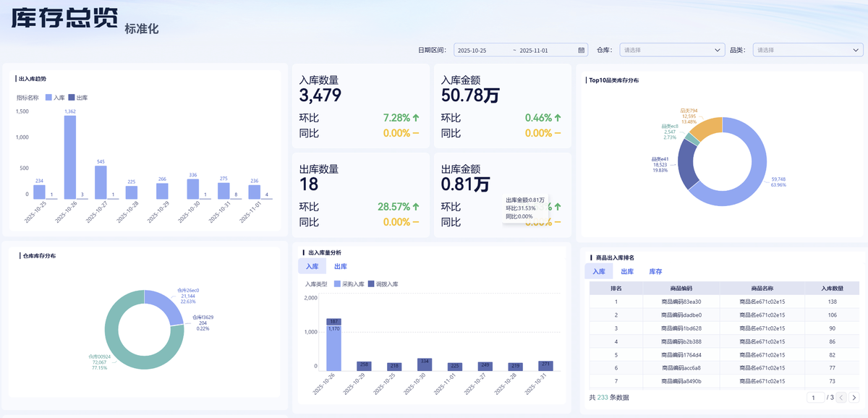Select the 库存 tab in 商品出入库排名
Viewport: 868px width, 418px height.
[655, 271]
